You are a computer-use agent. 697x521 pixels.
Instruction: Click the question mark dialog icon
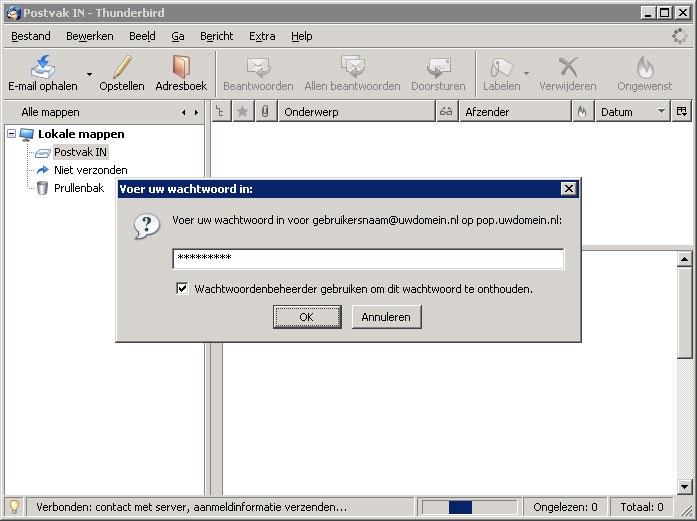coord(147,226)
